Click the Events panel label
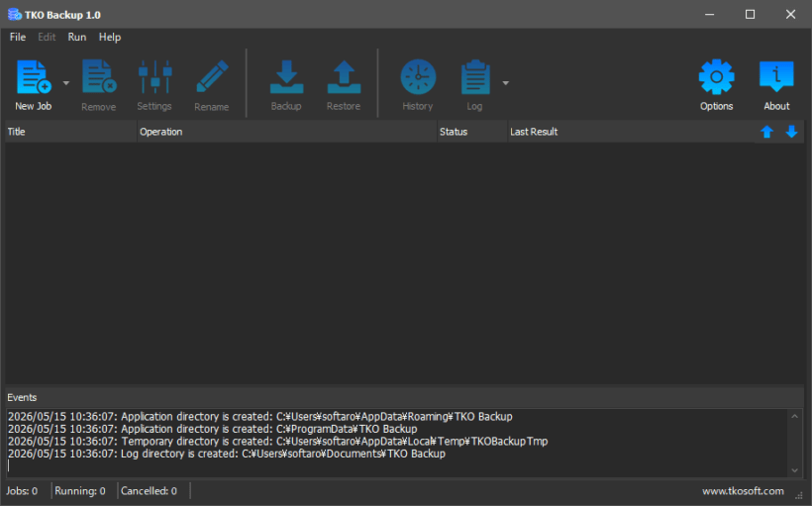Image resolution: width=812 pixels, height=506 pixels. click(22, 398)
